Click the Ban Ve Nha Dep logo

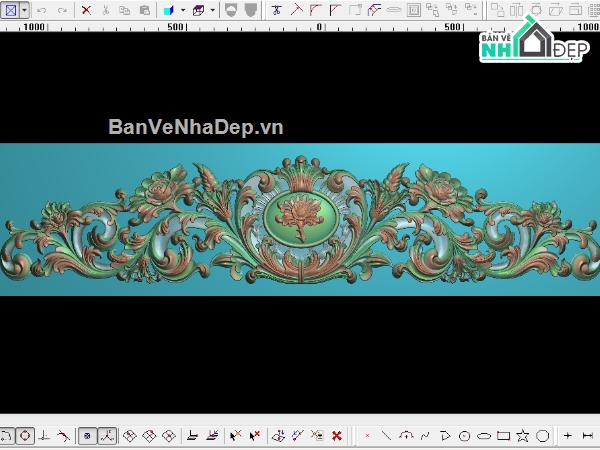coord(529,45)
